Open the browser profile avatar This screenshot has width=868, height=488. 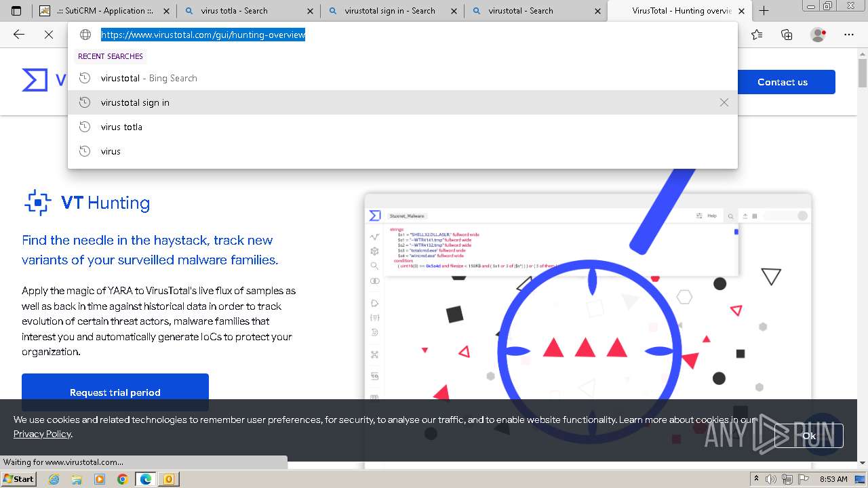click(818, 35)
